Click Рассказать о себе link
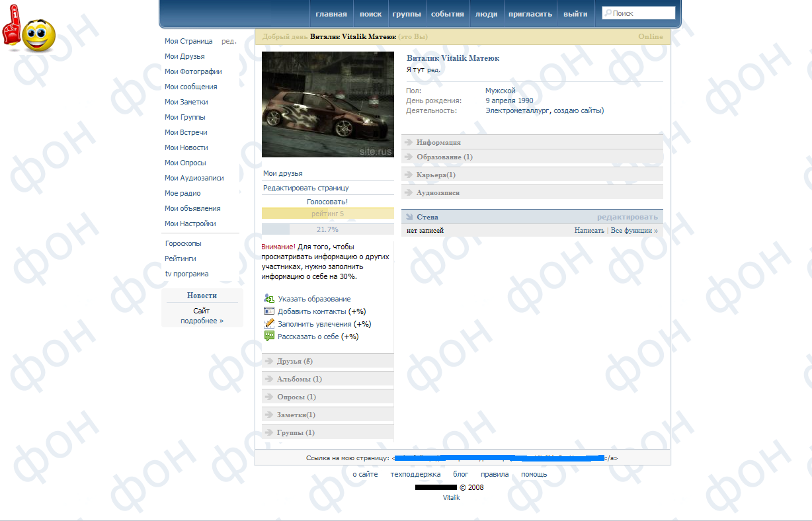This screenshot has height=521, width=812. tap(308, 337)
